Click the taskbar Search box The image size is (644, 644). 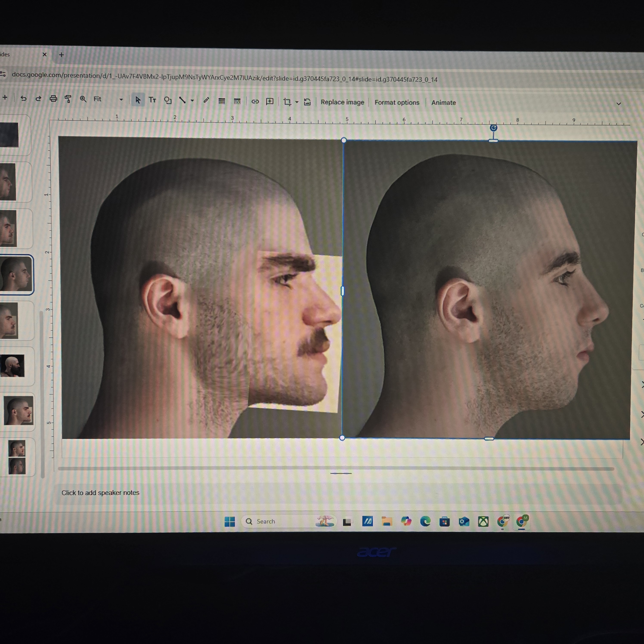coord(289,521)
